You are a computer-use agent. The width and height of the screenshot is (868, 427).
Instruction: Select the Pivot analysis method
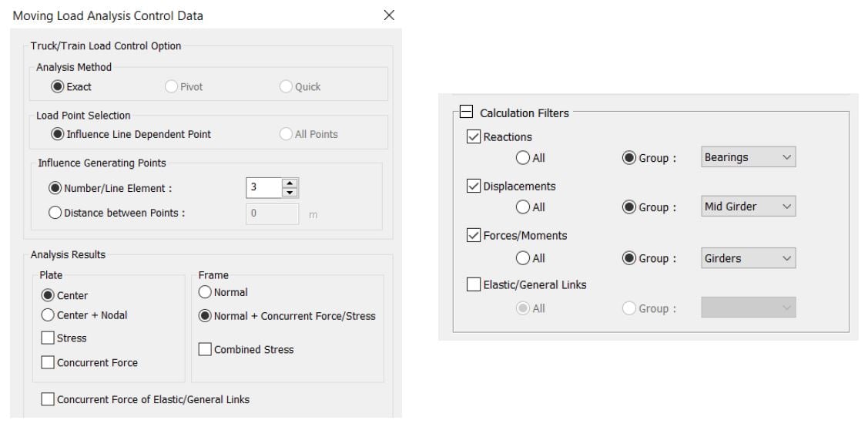point(171,87)
